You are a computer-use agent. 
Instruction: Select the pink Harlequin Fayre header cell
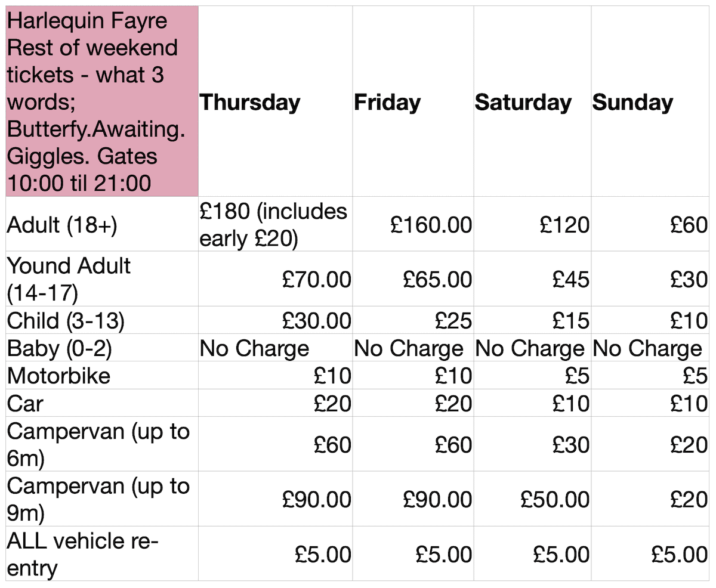pos(102,101)
